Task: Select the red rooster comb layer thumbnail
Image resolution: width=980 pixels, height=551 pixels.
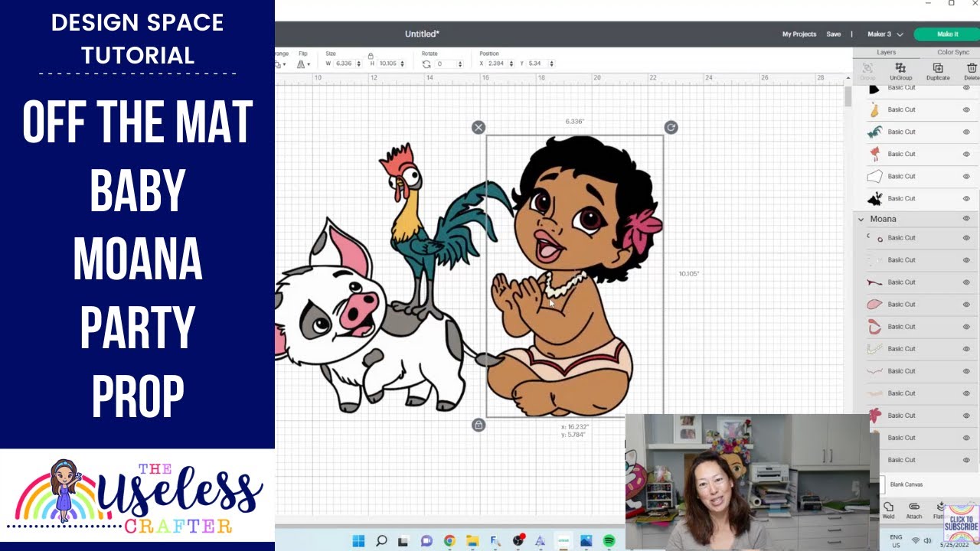Action: [x=874, y=154]
